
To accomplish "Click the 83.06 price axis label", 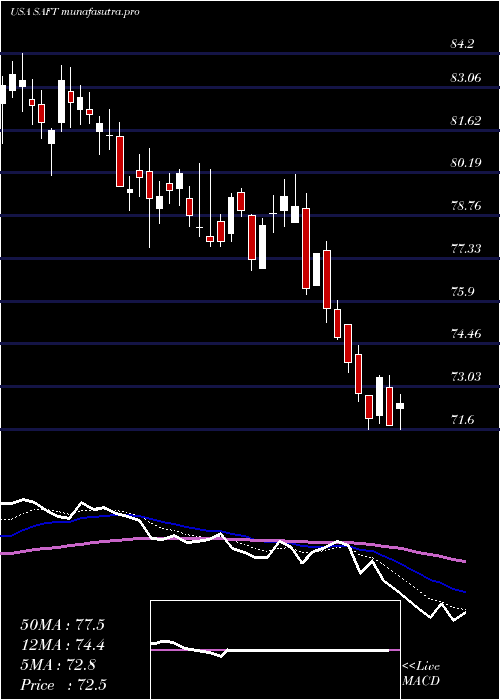I will click(467, 78).
